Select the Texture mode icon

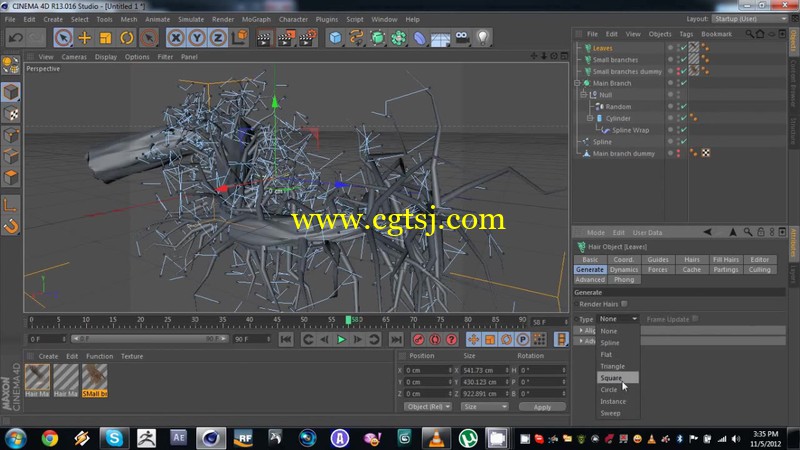coord(11,114)
